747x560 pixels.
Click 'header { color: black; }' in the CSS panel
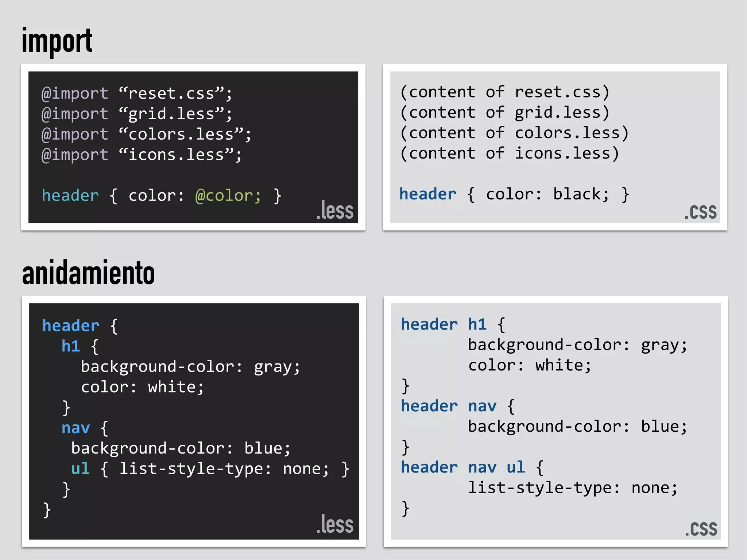click(514, 194)
